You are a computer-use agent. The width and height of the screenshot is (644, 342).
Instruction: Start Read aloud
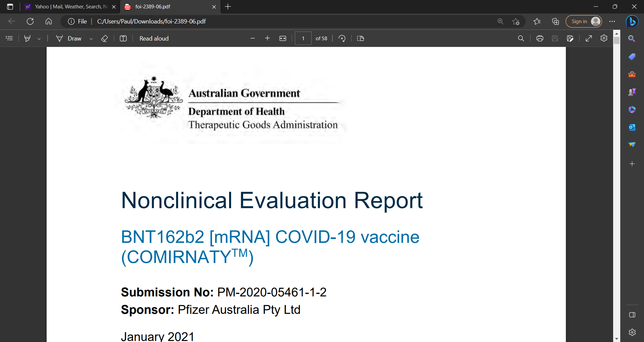click(154, 39)
